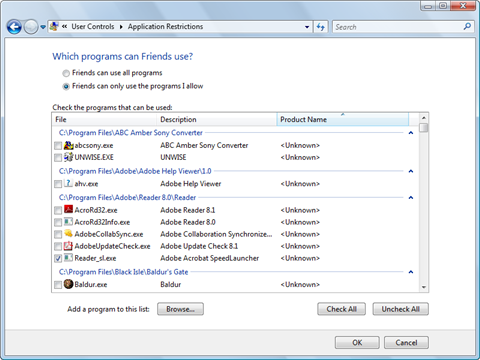Click the User Controls icon in address bar
The width and height of the screenshot is (480, 360).
coord(54,26)
